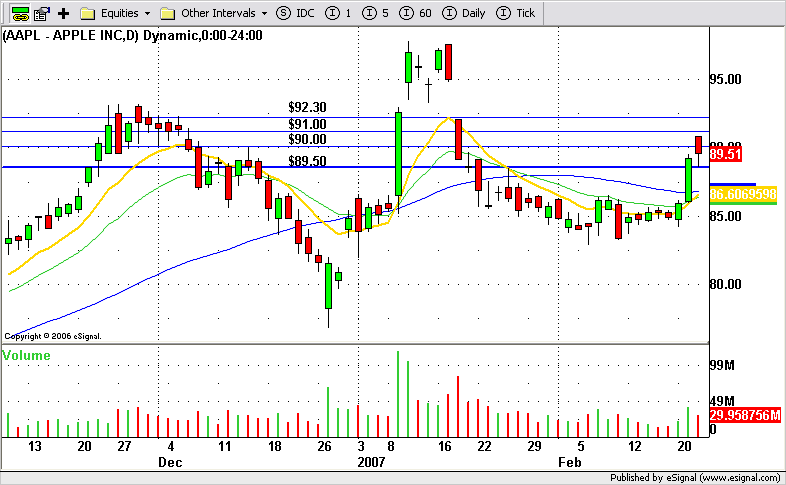Open the Published by eSignal website text
Image resolution: width=786 pixels, height=485 pixels.
pos(695,477)
